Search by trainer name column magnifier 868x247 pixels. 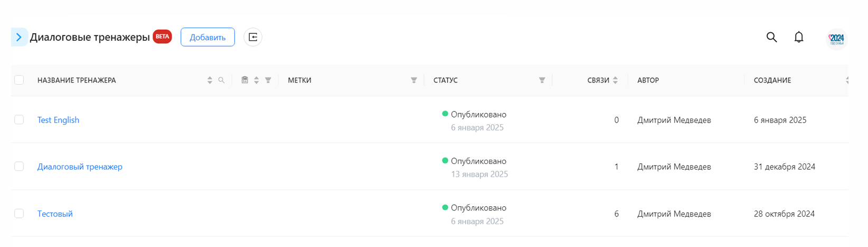[x=221, y=80]
